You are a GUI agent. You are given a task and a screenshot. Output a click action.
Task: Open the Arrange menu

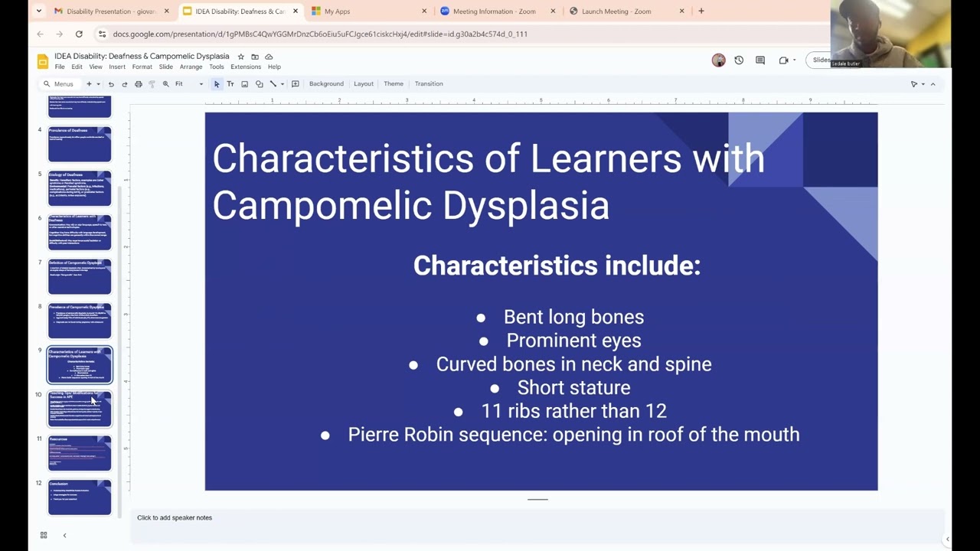tap(191, 67)
